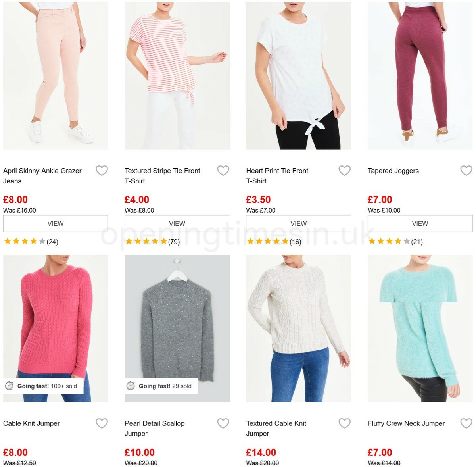Click the timer icon on Pearl Detail jumper's Going fast badge
This screenshot has width=476, height=467.
[x=132, y=385]
